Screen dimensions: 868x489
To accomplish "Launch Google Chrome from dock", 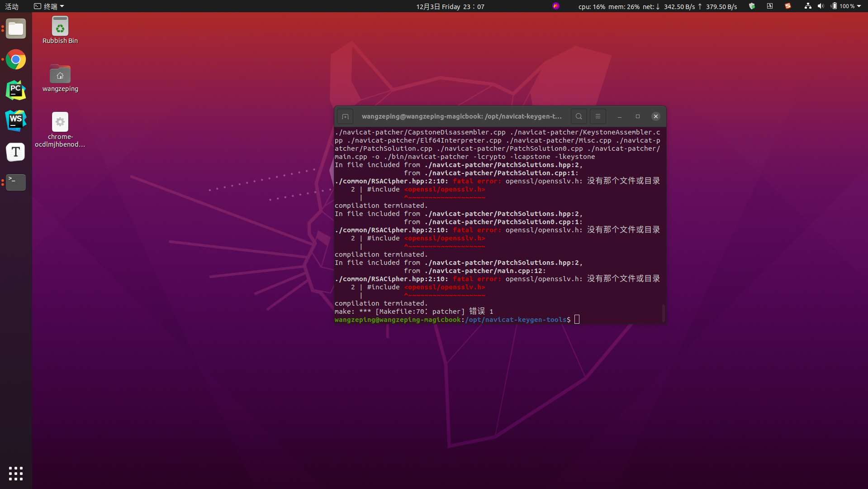I will pos(16,60).
